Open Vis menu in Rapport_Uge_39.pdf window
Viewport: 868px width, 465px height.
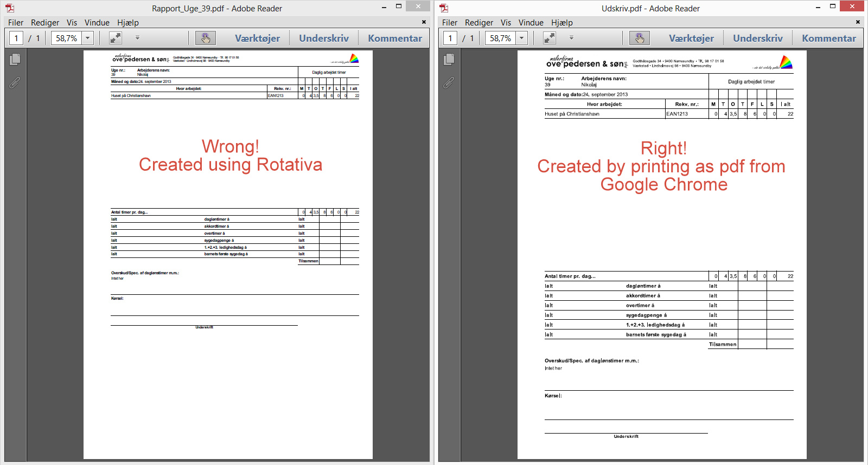pyautogui.click(x=72, y=23)
